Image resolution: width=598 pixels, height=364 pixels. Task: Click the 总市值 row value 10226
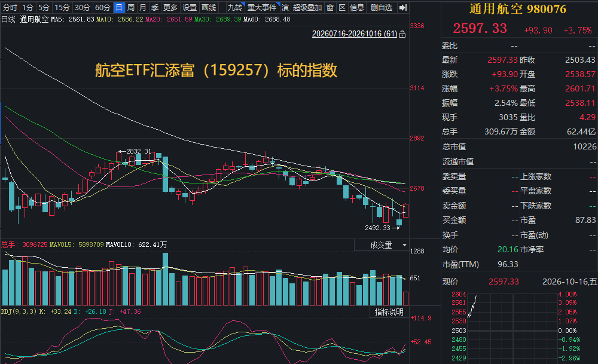click(x=584, y=147)
